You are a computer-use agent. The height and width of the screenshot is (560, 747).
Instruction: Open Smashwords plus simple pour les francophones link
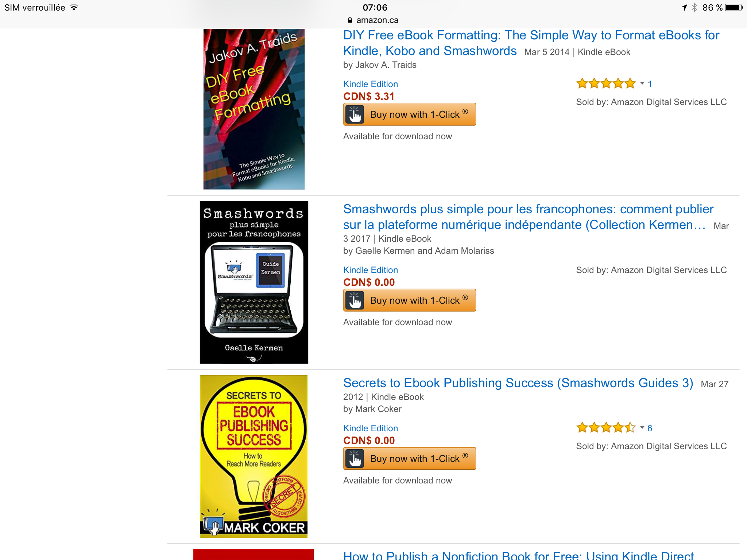pyautogui.click(x=528, y=217)
